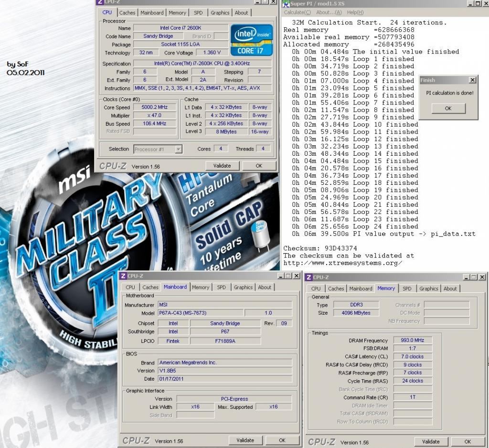Open SPD tab in Memory window

click(x=407, y=288)
